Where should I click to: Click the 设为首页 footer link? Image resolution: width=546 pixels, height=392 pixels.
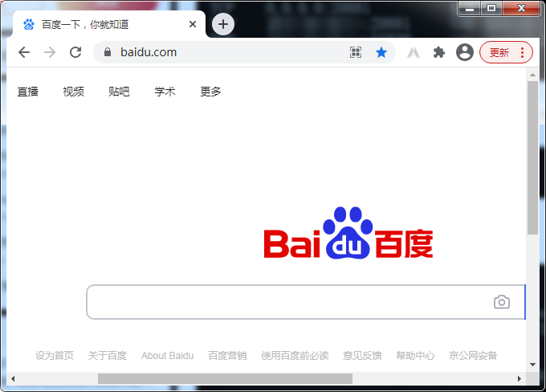[x=55, y=355]
